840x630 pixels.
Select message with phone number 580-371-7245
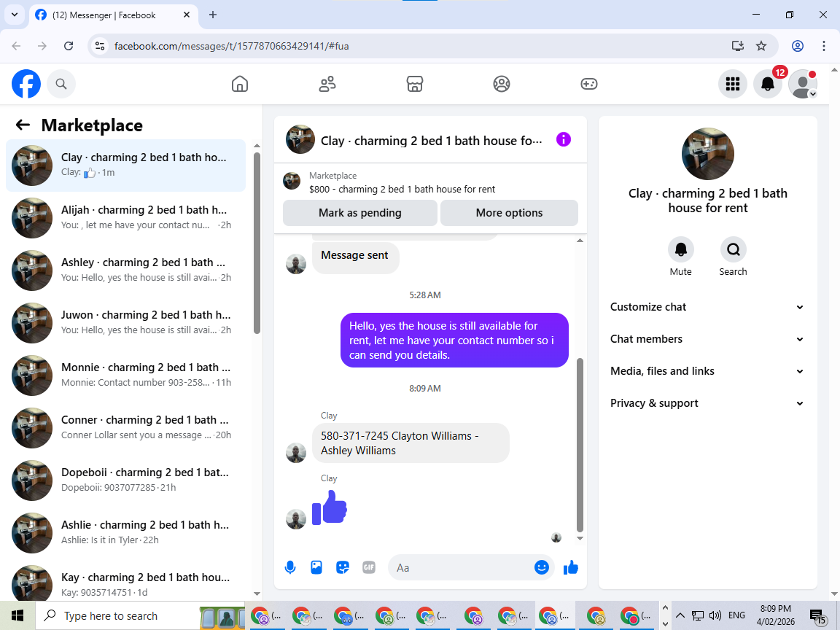coord(411,443)
